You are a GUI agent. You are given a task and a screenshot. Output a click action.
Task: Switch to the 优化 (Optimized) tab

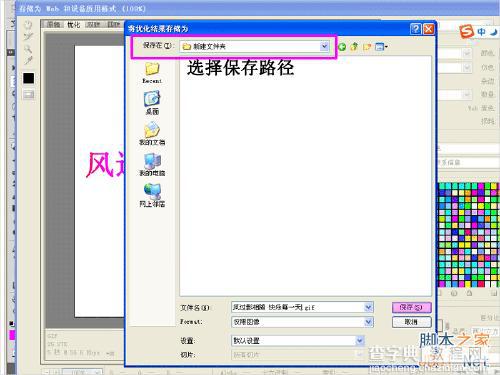click(x=74, y=24)
